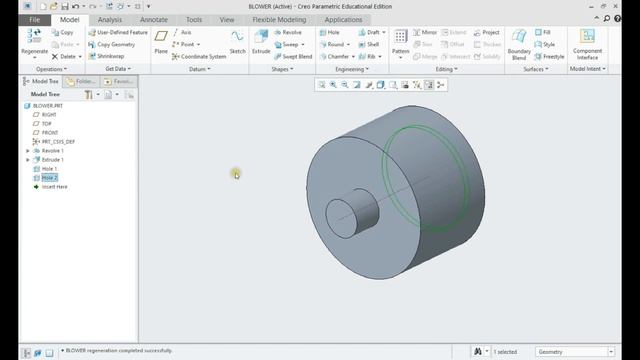Click the Zoom In icon
The image size is (640, 360).
[333, 85]
